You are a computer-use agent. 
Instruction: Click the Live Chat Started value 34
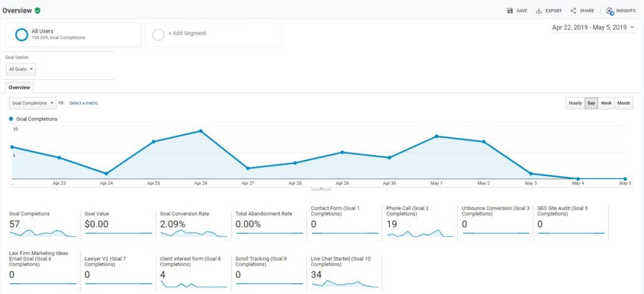point(316,275)
